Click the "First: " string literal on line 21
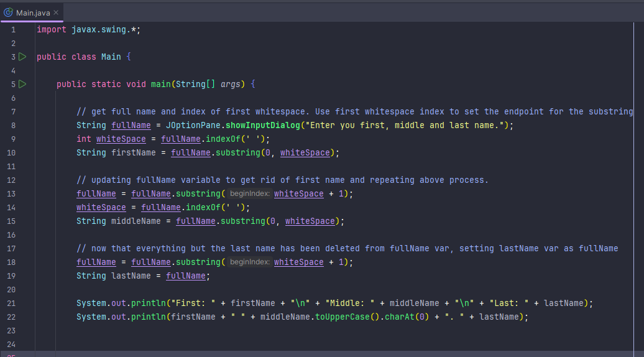This screenshot has width=644, height=357. tap(193, 303)
